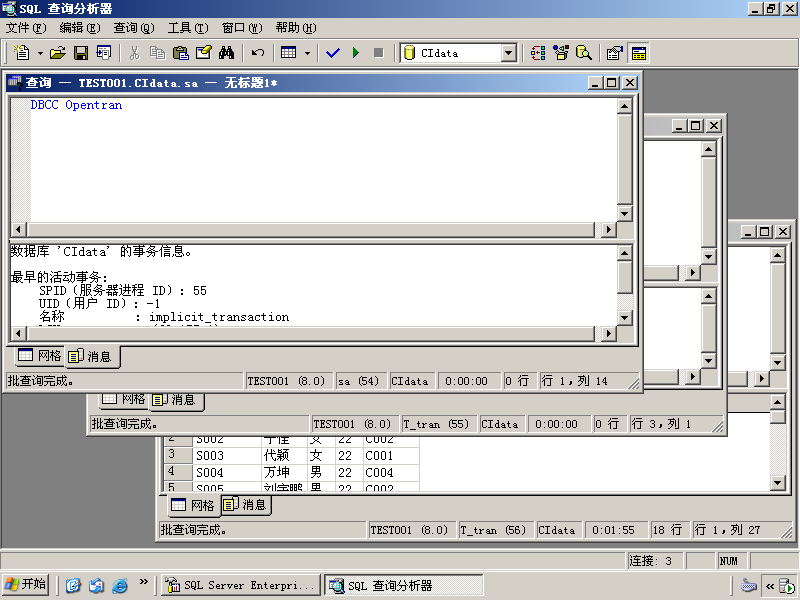Click the Cancel Query stop square
Screen dimensions: 800x600
(379, 53)
